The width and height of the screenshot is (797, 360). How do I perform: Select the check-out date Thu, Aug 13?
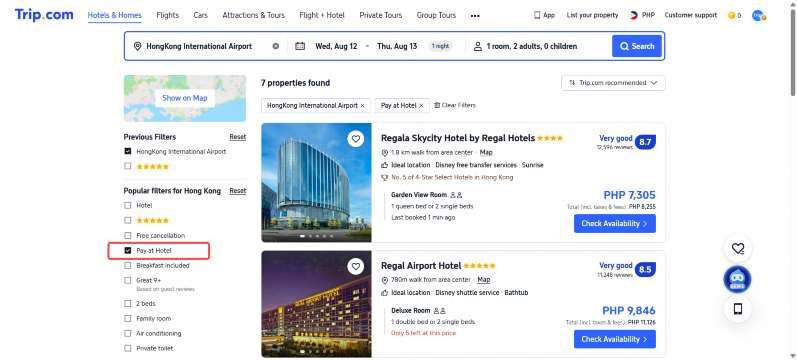coord(397,46)
